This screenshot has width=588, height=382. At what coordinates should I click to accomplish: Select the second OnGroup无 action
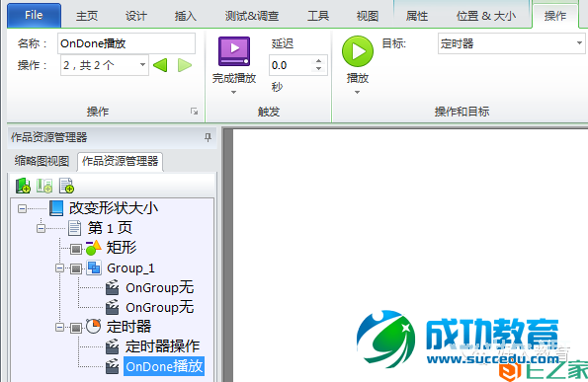click(x=160, y=307)
